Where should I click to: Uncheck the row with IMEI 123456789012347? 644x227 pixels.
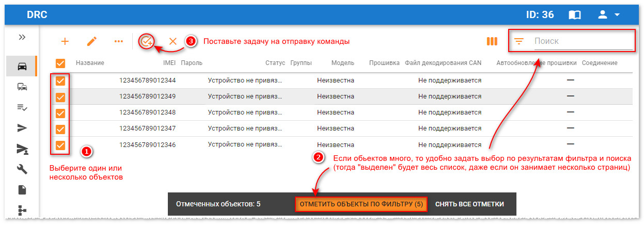coord(60,128)
